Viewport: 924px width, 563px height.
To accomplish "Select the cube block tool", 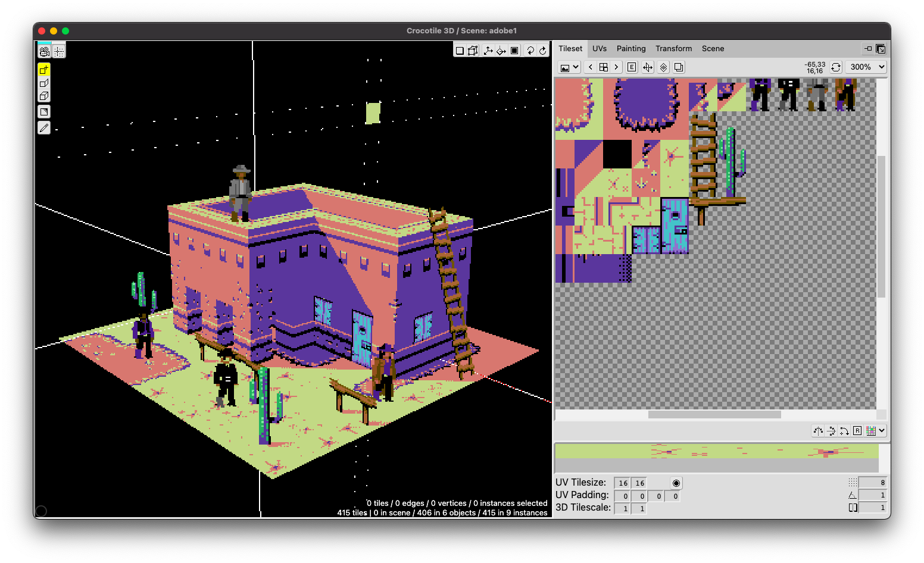I will point(44,96).
